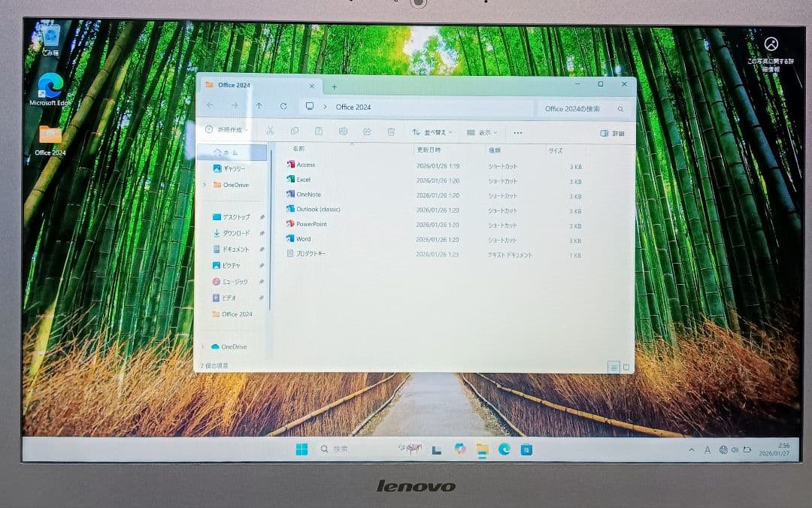Expand OneDrive in the navigation pane
The height and width of the screenshot is (508, 812).
[205, 185]
